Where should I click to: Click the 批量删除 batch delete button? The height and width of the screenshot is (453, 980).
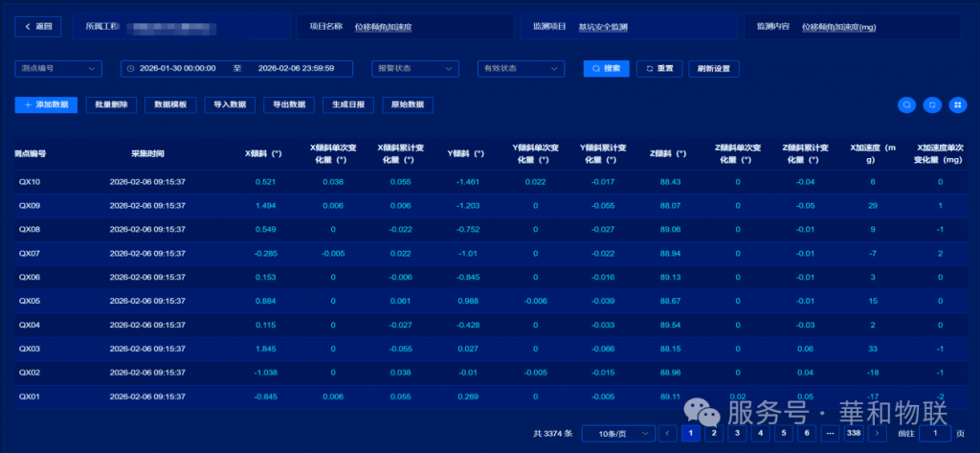[111, 105]
